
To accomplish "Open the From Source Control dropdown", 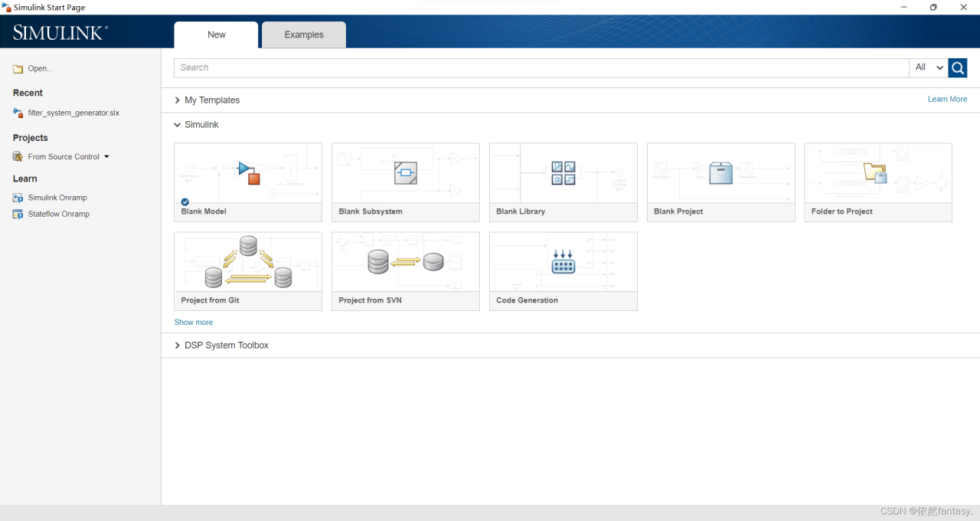I will 106,157.
